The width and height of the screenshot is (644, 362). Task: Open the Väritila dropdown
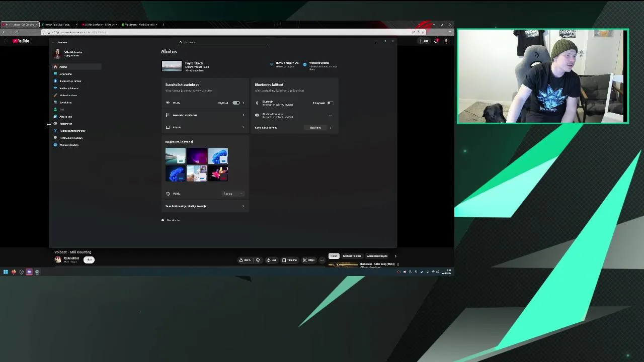(x=233, y=194)
